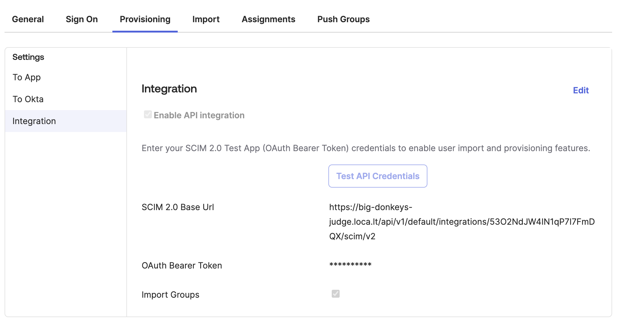Viewport: 644px width, 329px height.
Task: Click the SCIM 2.0 Base Url label
Action: [178, 207]
